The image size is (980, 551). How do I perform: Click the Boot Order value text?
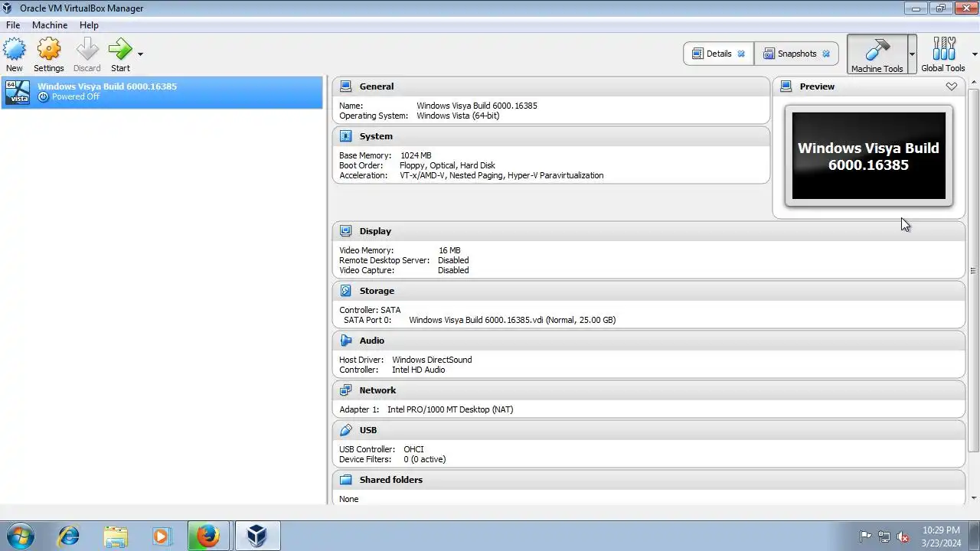(x=447, y=165)
